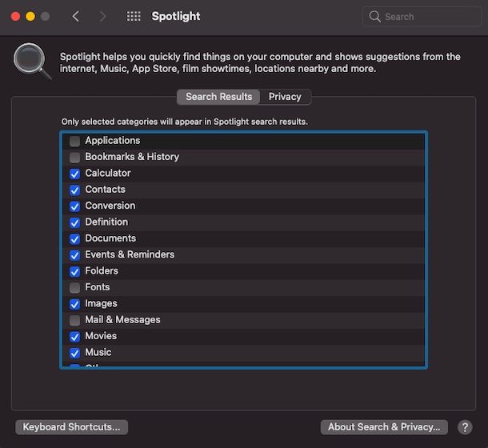Open About Search & Privacy... info
Screen dimensions: 488x448
tap(384, 427)
